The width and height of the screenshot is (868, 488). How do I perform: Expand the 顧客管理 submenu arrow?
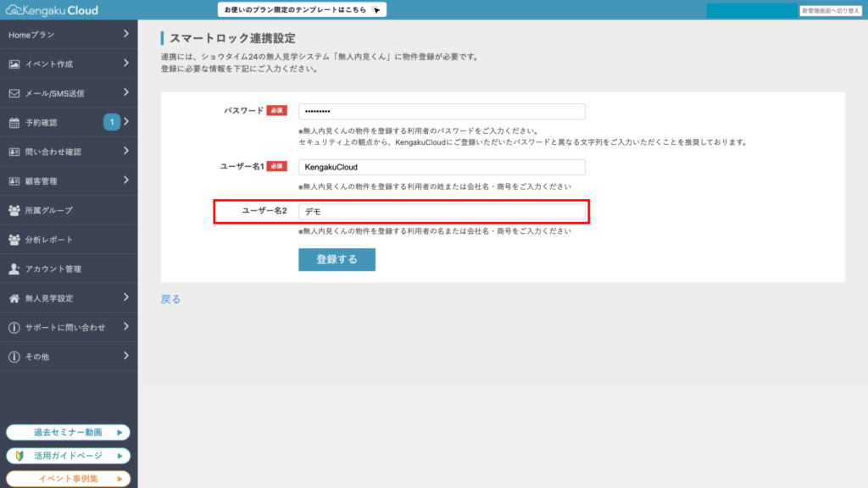tap(125, 180)
